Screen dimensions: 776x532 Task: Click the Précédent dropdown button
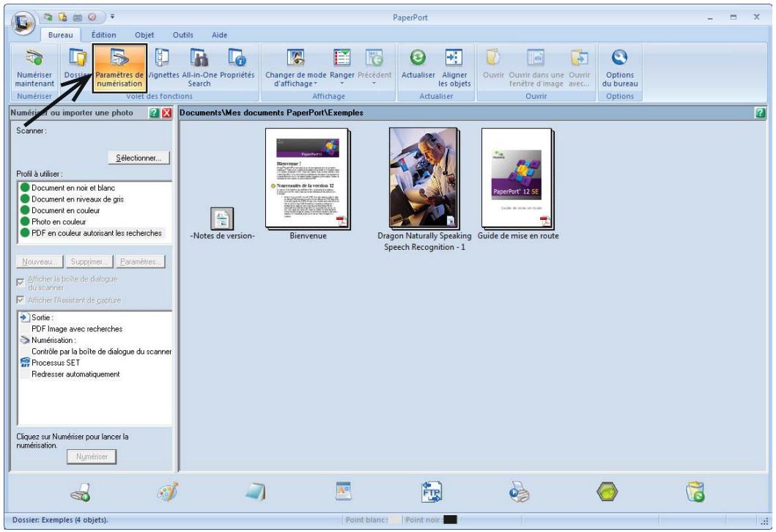[x=374, y=67]
